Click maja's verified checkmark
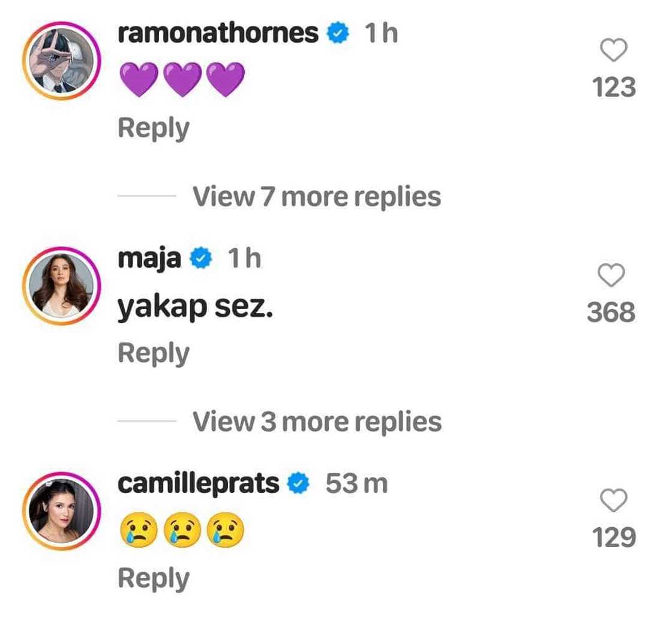Image resolution: width=672 pixels, height=625 pixels. (x=201, y=258)
